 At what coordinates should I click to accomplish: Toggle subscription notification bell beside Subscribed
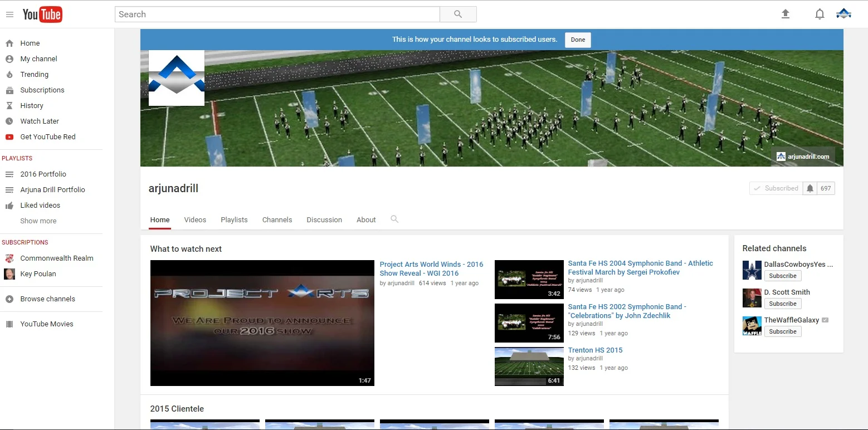[x=810, y=188]
